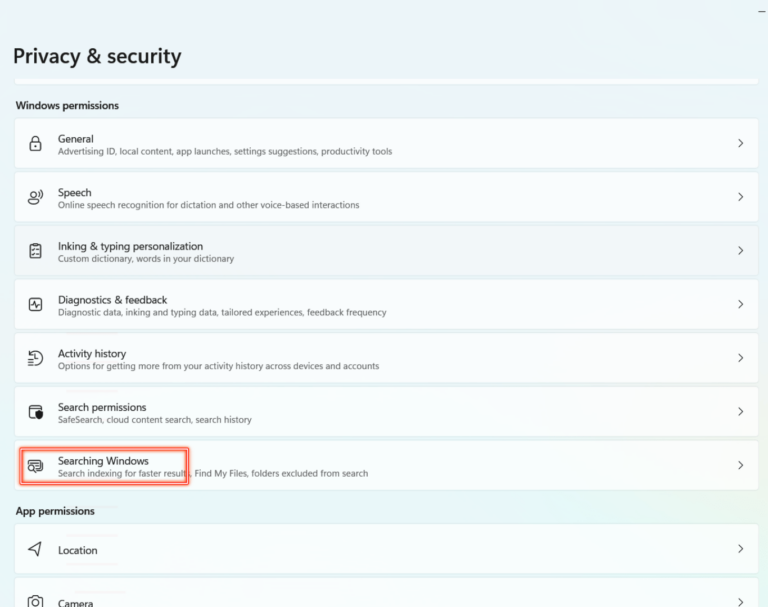Open the Inking & typing personalization chevron
The image size is (768, 607).
(x=740, y=251)
